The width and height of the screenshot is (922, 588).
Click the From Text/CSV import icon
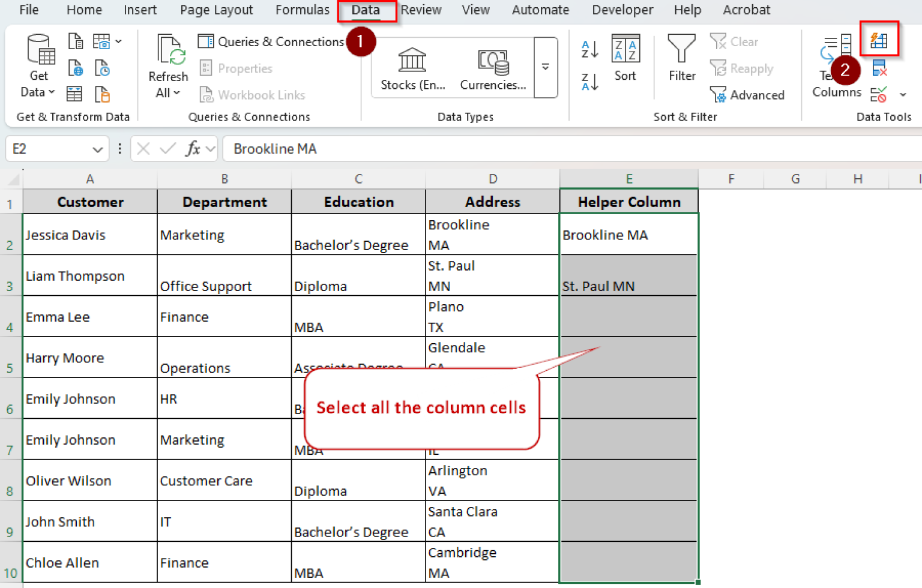pyautogui.click(x=75, y=41)
